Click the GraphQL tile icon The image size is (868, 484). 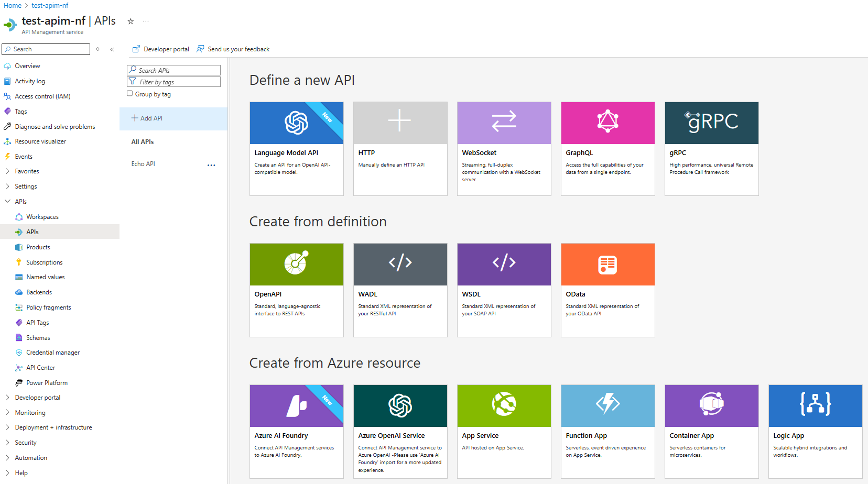tap(608, 121)
